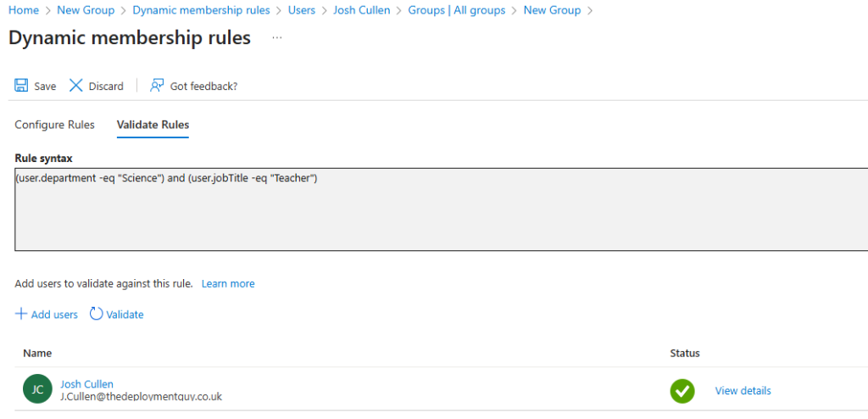Switch to the Configure Rules tab

coord(55,125)
